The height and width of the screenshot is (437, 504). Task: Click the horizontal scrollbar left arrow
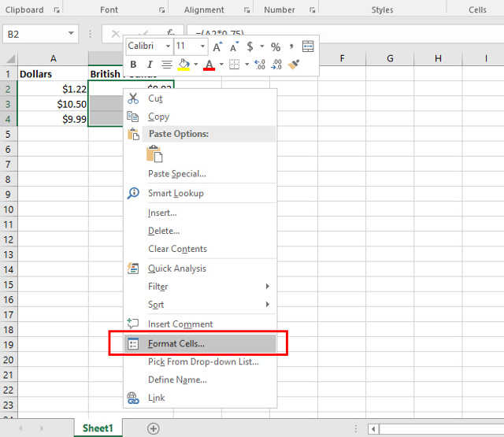373,428
